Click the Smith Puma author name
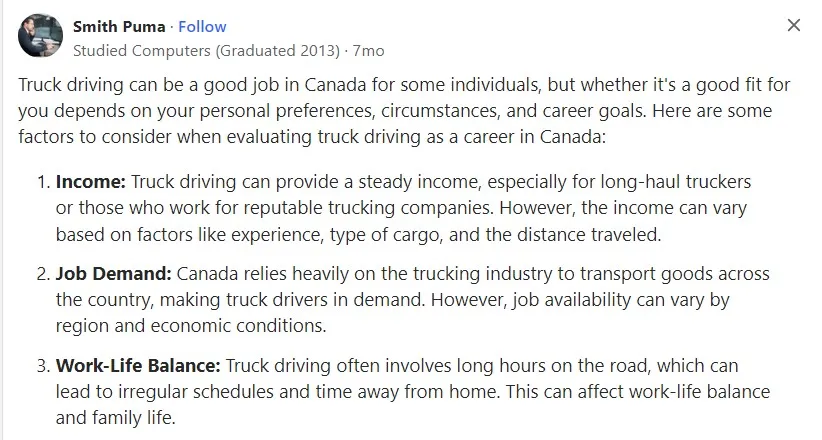822x440 pixels. [x=119, y=27]
